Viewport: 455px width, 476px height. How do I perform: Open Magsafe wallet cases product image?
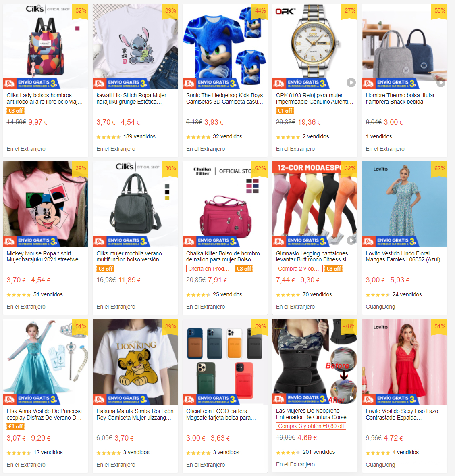pos(225,362)
